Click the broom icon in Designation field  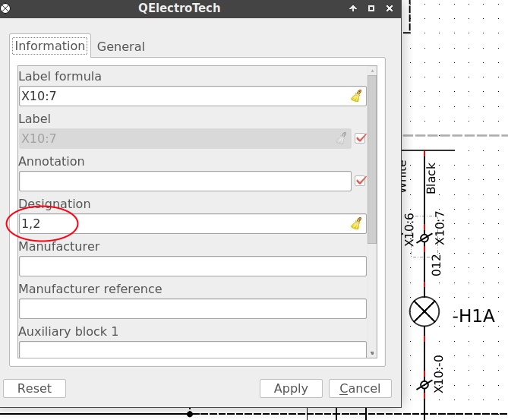click(x=356, y=223)
